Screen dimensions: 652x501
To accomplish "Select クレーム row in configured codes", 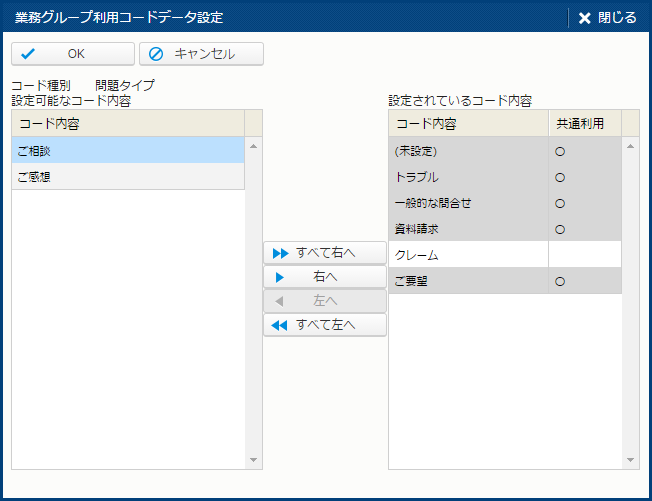I will pos(505,254).
